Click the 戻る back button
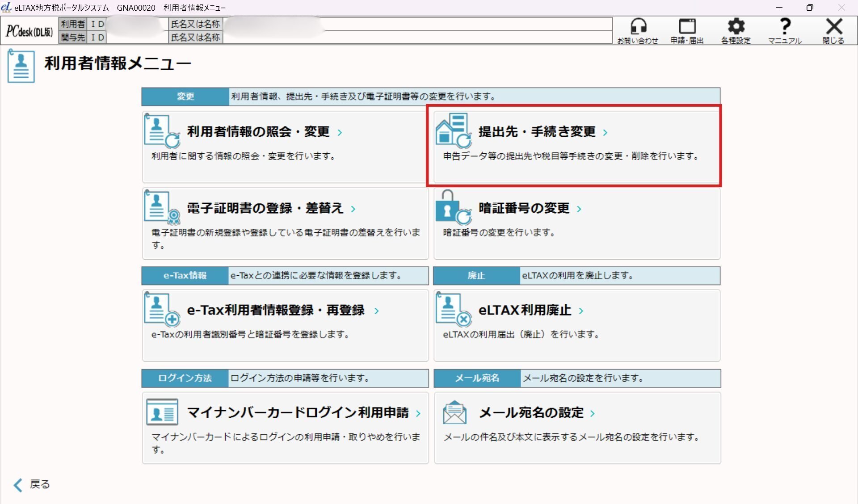The image size is (858, 504). coord(30,484)
